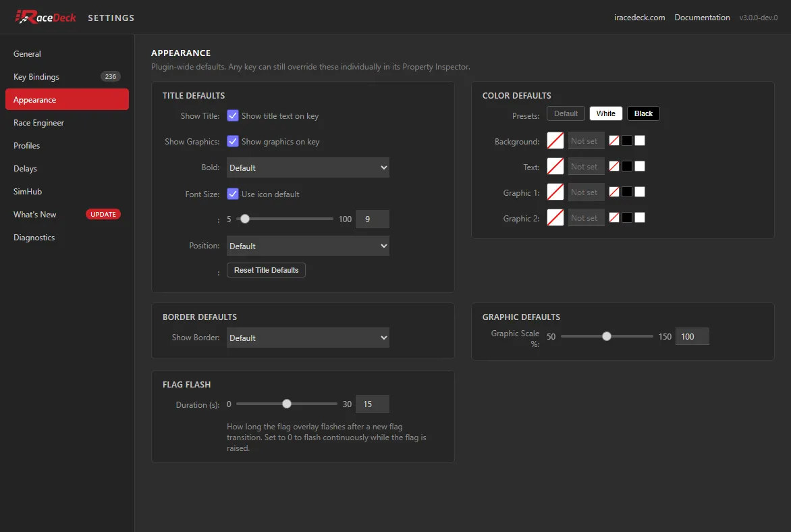Open iracedeck.com link
The height and width of the screenshot is (532, 791).
(x=639, y=17)
